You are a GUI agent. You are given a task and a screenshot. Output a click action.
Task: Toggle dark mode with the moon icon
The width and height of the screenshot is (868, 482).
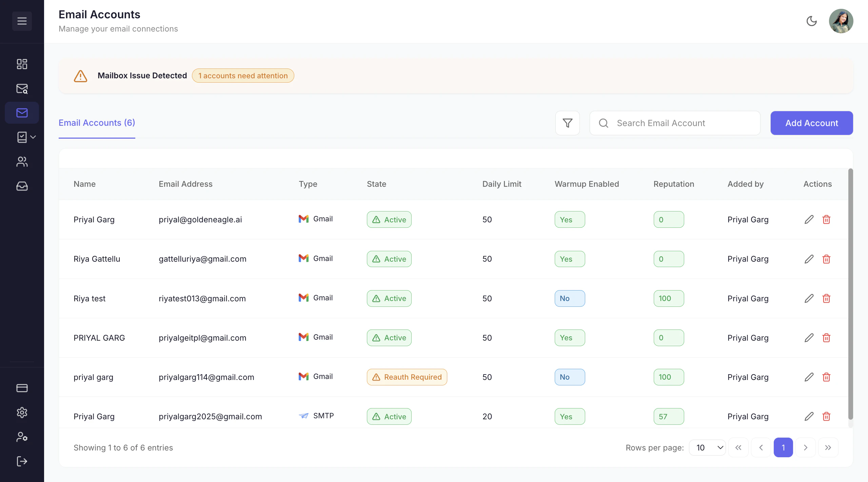811,21
